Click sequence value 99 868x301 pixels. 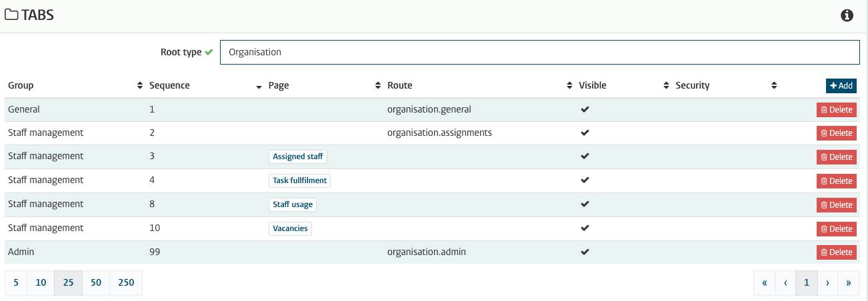(x=155, y=252)
